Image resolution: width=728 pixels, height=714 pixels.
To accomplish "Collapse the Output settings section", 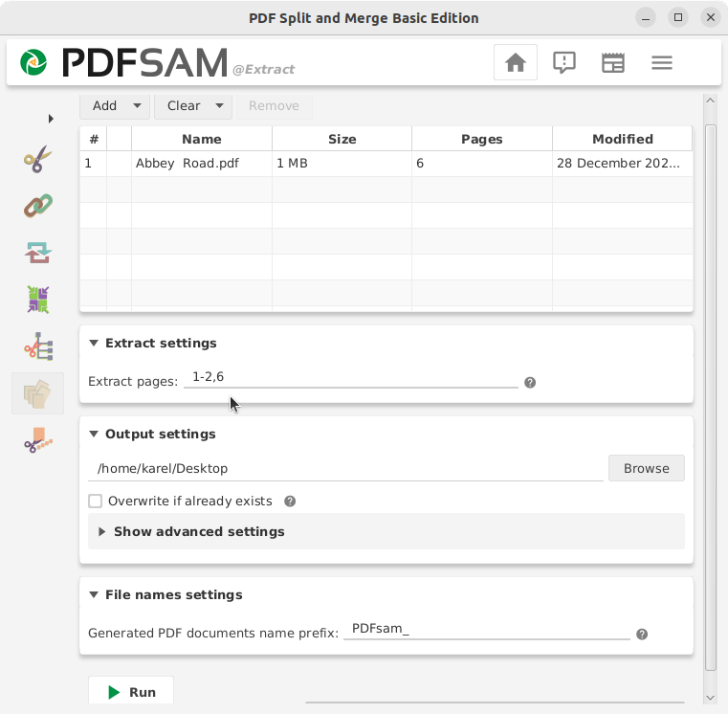I will [94, 435].
